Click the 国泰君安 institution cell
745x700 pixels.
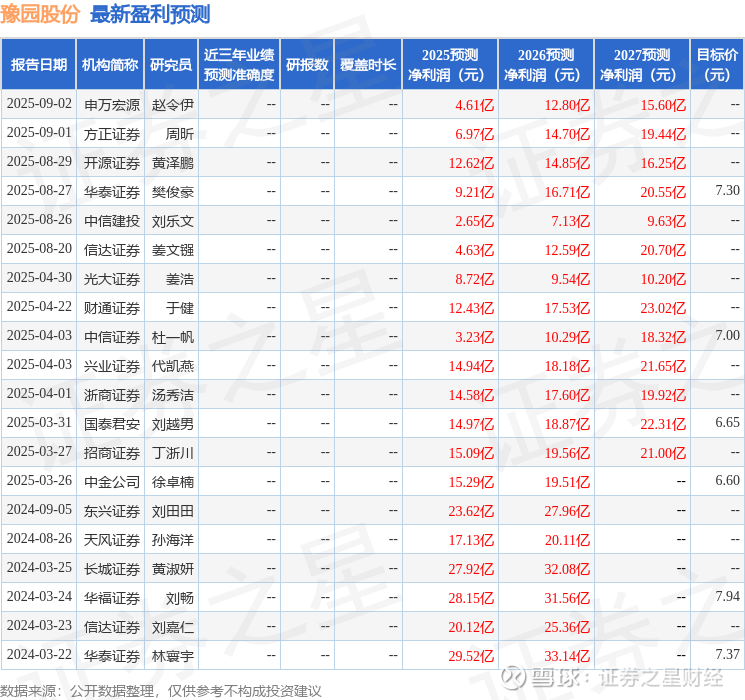(112, 424)
